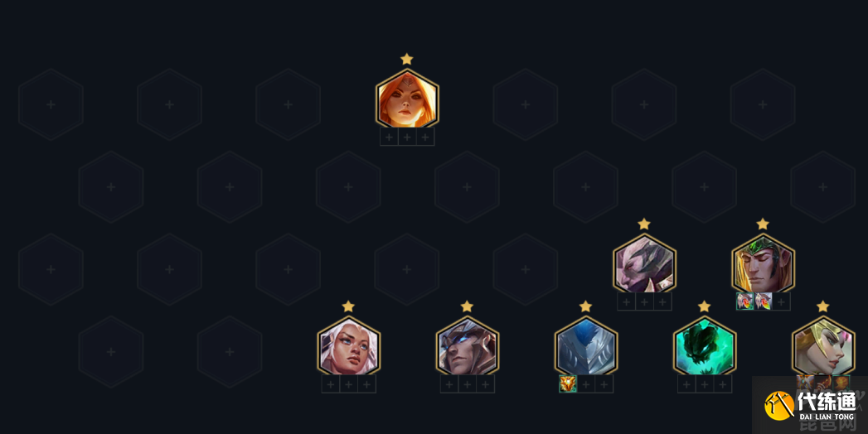Select the orange-haired champion in the top row
Image resolution: width=868 pixels, height=434 pixels.
[407, 99]
